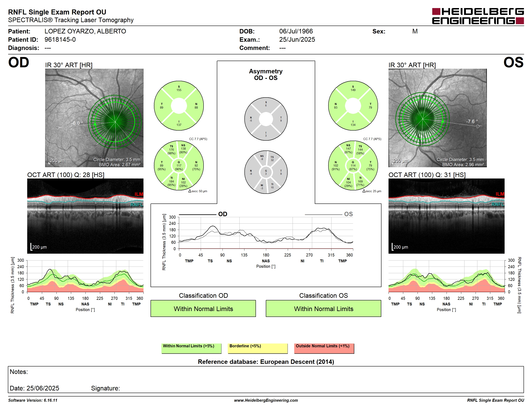Click the OD RNFL thickness profile chart
The height and width of the screenshot is (411, 532).
(85, 276)
